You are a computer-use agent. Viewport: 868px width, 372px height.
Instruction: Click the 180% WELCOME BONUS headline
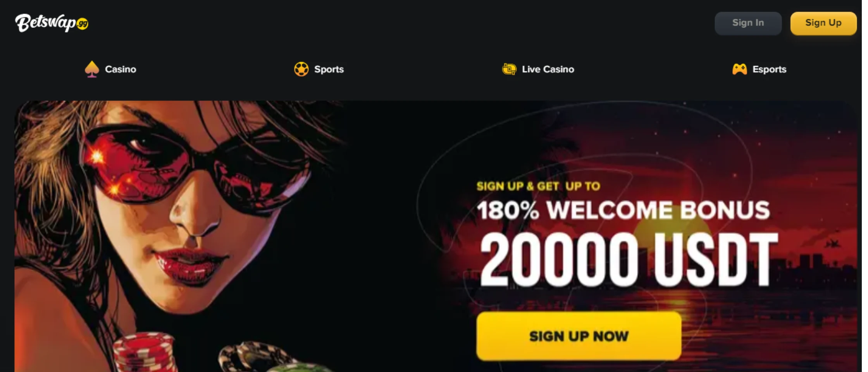tap(623, 210)
